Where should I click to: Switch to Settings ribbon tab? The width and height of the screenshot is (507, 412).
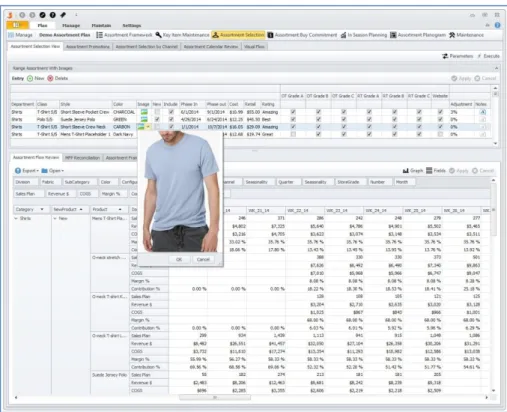(132, 25)
